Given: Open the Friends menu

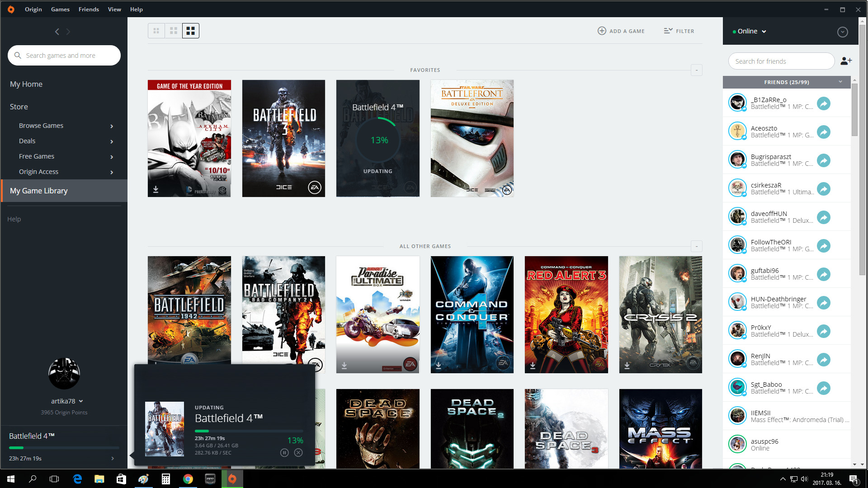Looking at the screenshot, I should point(89,9).
